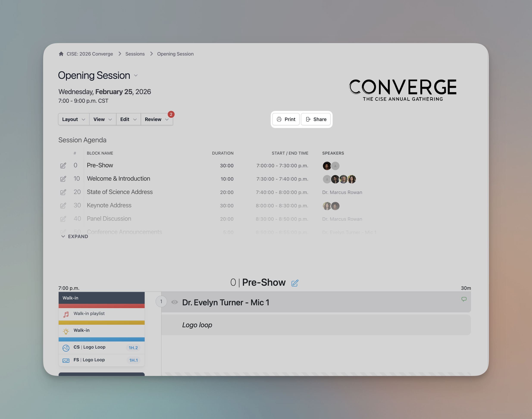This screenshot has width=532, height=419.
Task: Click the 1H.1 badge on FS Logo Loop
Action: click(x=133, y=360)
